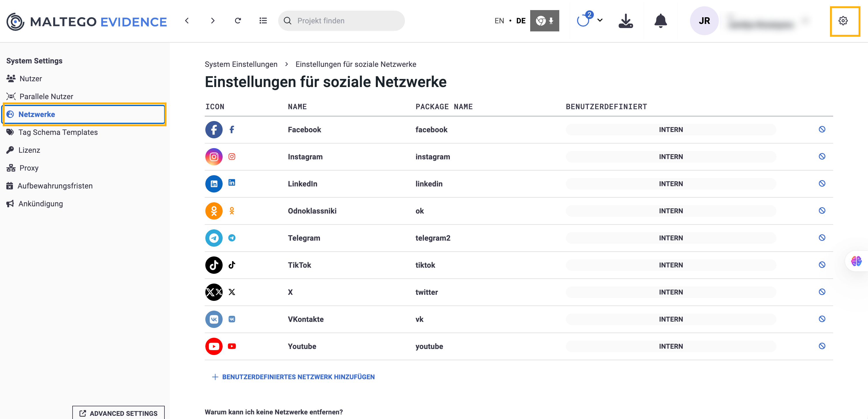The height and width of the screenshot is (419, 868).
Task: Click the Maltego Evidence logo
Action: pos(87,22)
